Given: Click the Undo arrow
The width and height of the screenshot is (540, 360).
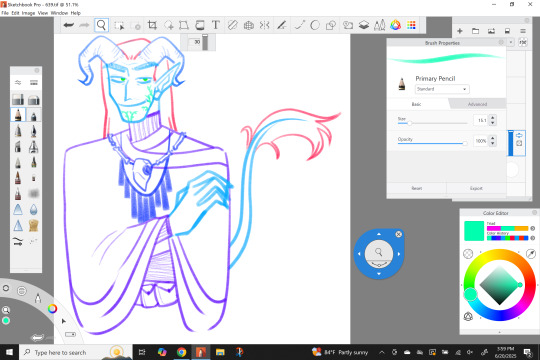Looking at the screenshot, I should 69,25.
